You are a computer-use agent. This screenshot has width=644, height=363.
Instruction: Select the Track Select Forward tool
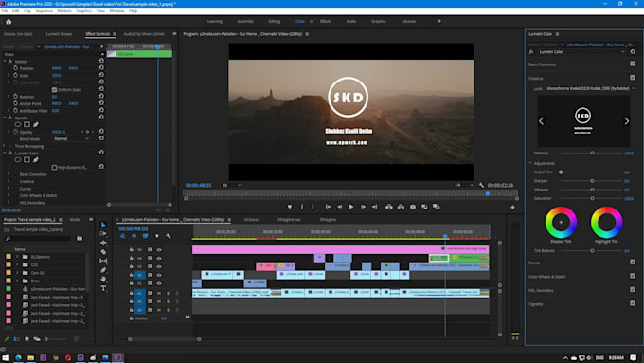[103, 233]
